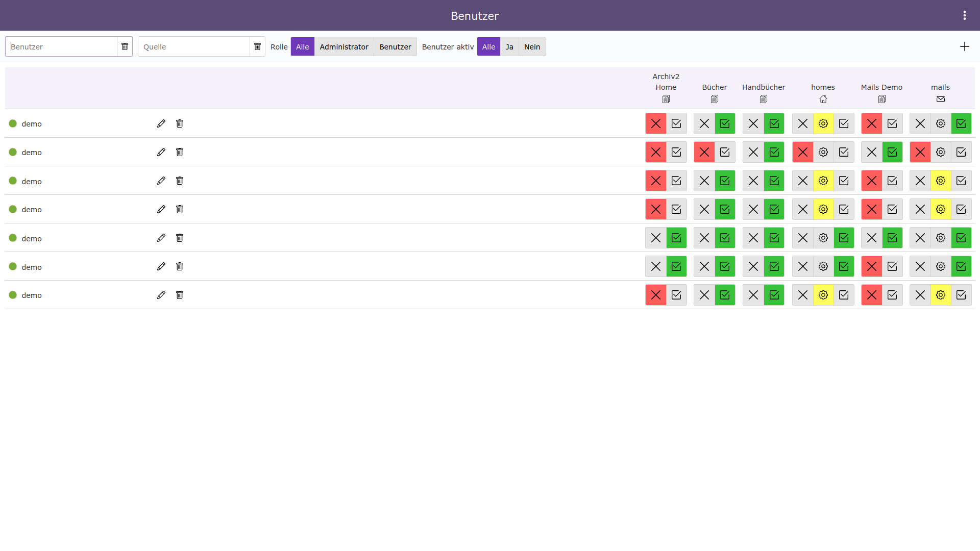Deny Bücher access for third demo user
980x551 pixels.
point(704,181)
